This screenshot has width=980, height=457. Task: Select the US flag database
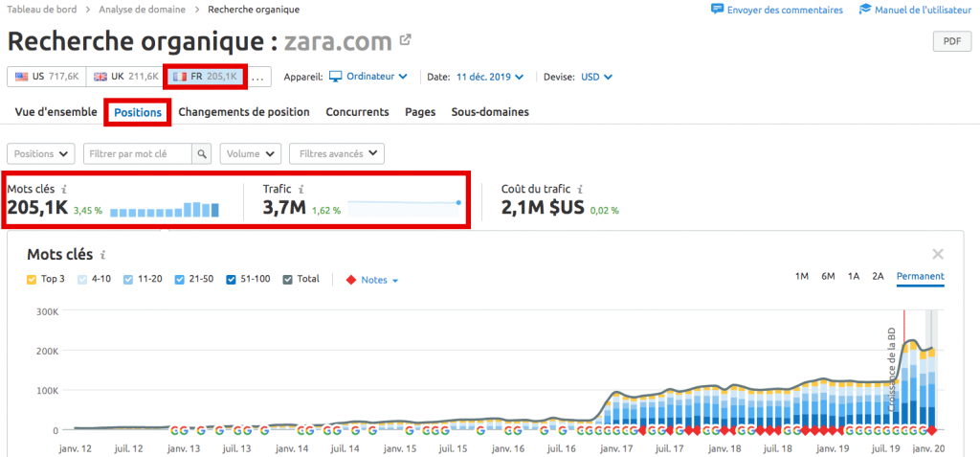[x=47, y=77]
